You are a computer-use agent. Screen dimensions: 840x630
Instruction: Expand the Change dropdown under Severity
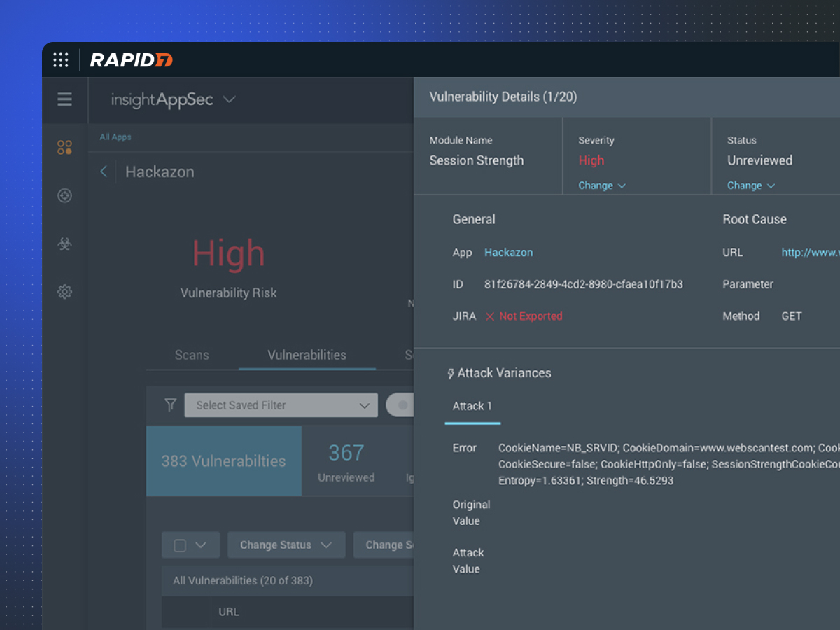click(x=601, y=185)
